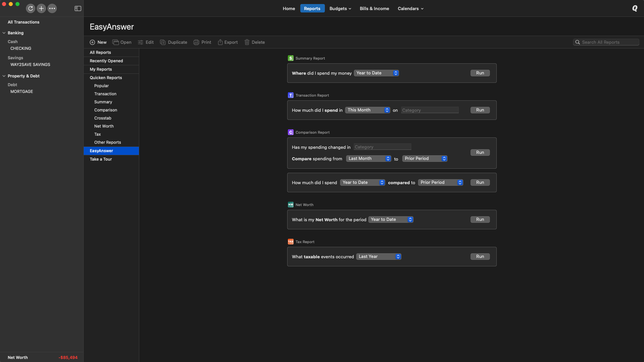
Task: Open the Budgets menu
Action: (340, 9)
